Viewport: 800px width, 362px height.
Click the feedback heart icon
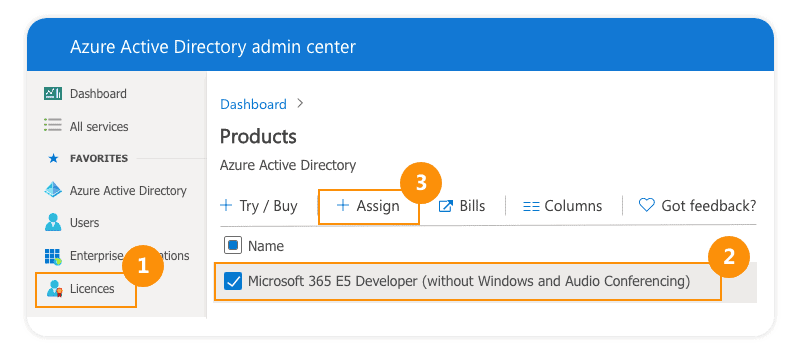pos(646,205)
